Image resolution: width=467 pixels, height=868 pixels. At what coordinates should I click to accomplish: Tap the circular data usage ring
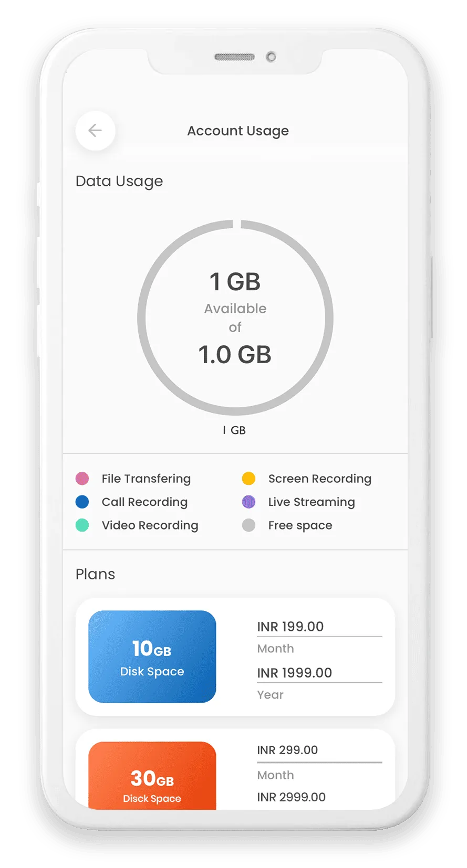tap(235, 317)
